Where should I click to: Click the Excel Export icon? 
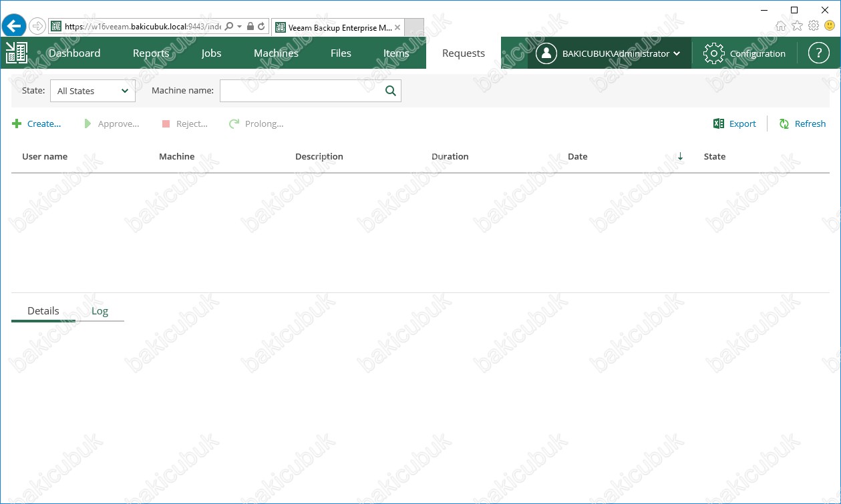pyautogui.click(x=719, y=124)
